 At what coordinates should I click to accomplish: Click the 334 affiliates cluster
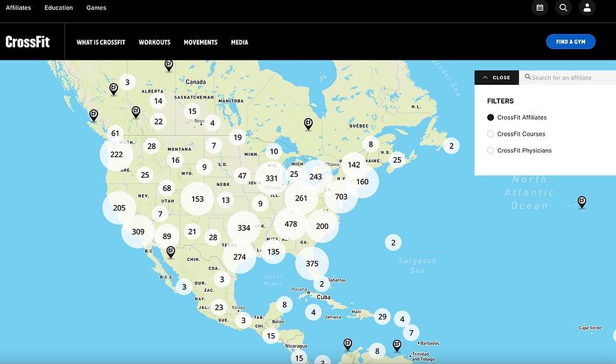click(x=244, y=228)
